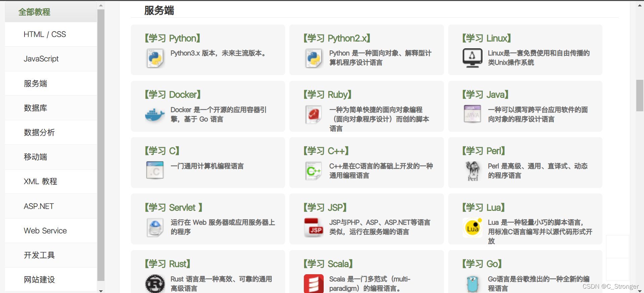
Task: Select Web Service in sidebar
Action: [x=51, y=231]
